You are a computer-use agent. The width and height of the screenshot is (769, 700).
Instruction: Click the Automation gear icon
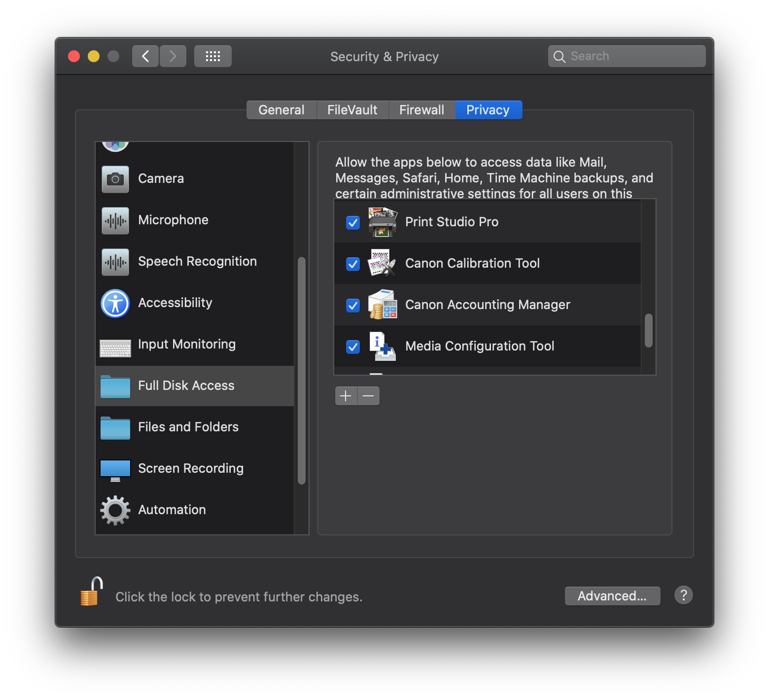(115, 510)
